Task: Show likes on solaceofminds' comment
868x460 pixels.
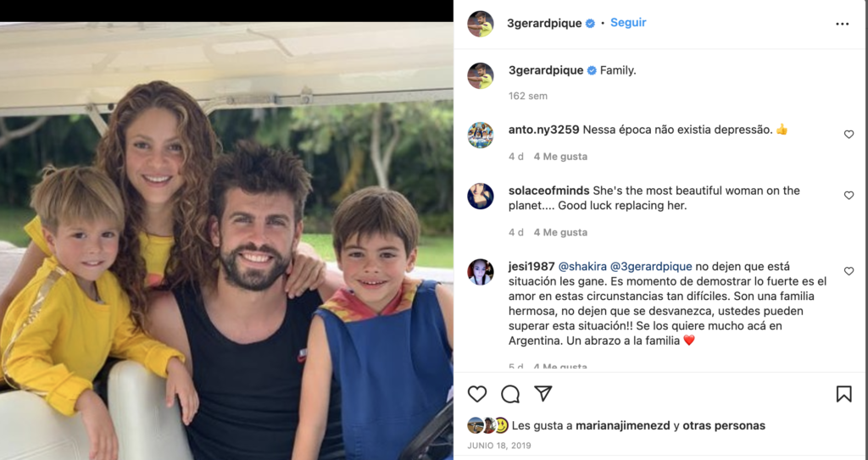Action: (x=560, y=232)
